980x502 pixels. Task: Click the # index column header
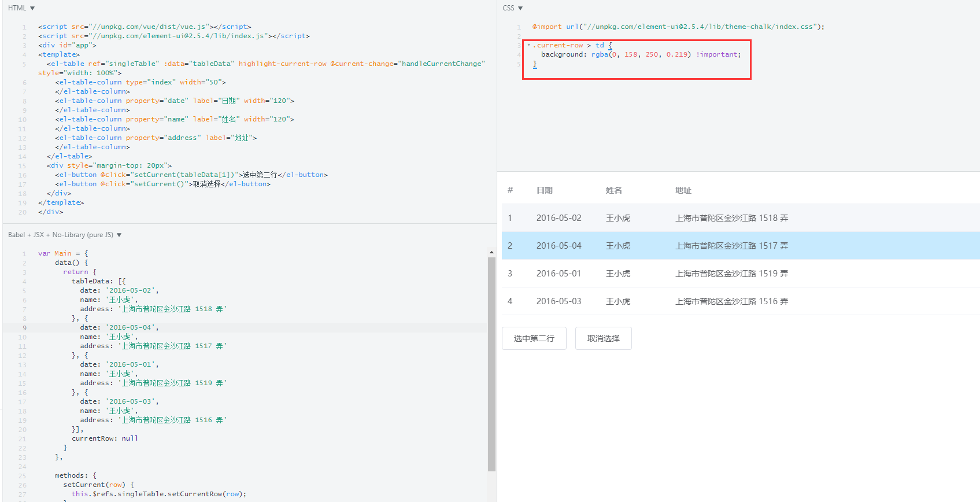[x=510, y=190]
